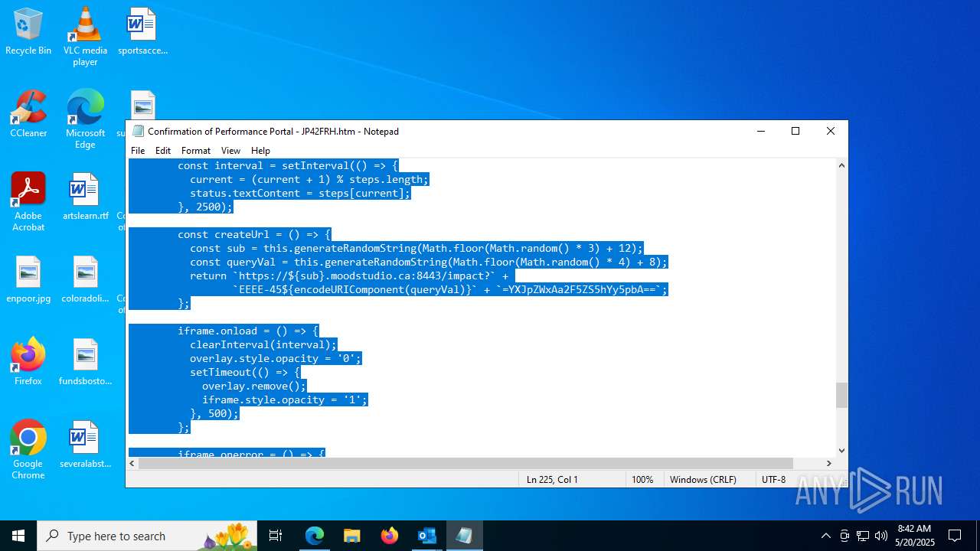980x551 pixels.
Task: Open network status tray icon
Action: (863, 536)
